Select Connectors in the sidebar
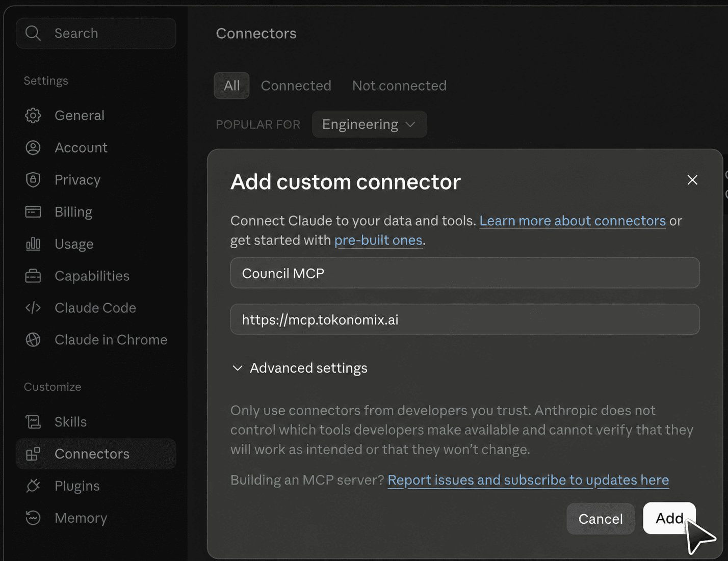 pos(96,454)
